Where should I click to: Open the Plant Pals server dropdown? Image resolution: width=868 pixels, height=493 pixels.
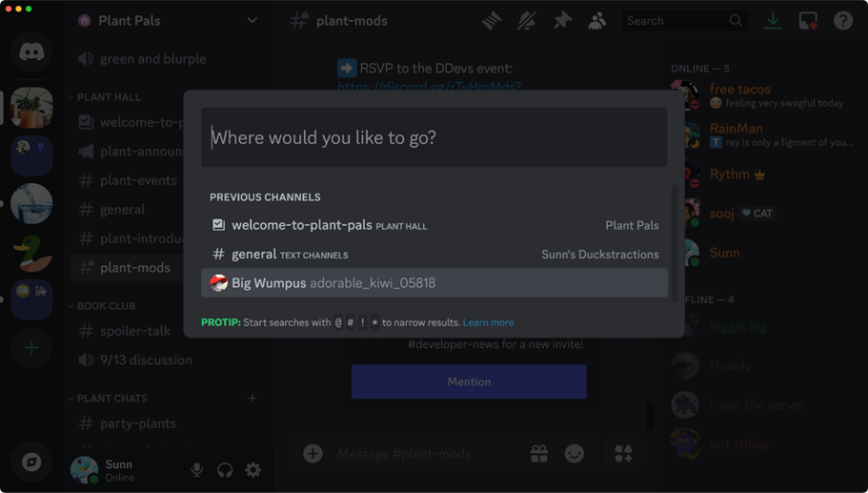point(252,21)
